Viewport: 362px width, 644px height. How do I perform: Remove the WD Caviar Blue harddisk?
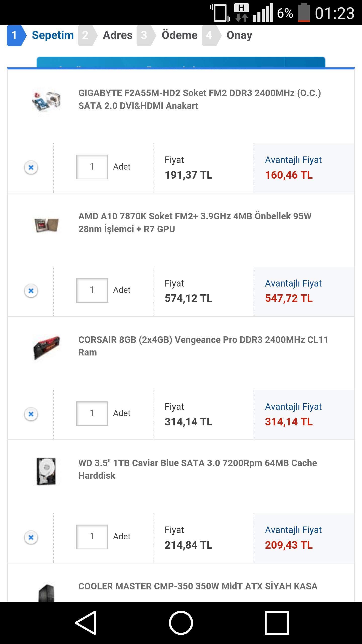[x=31, y=537]
